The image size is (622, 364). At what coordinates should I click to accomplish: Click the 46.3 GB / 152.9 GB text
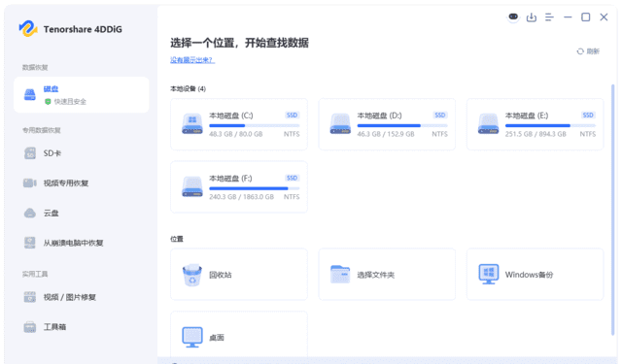click(386, 134)
